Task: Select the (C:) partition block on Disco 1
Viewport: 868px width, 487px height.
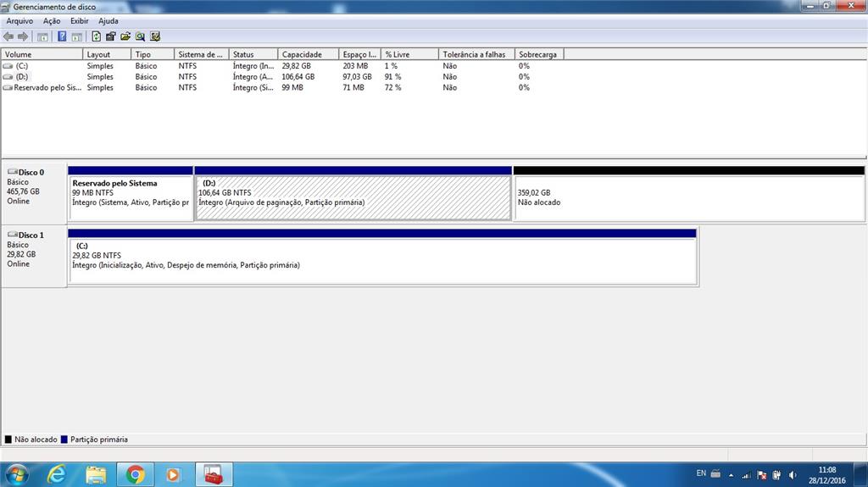Action: tap(382, 257)
